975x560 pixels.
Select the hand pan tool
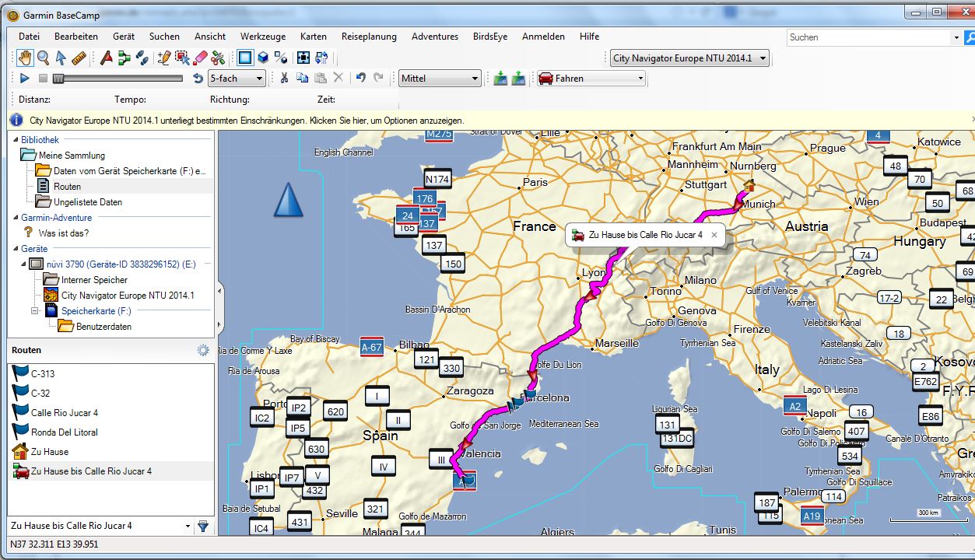coord(26,58)
